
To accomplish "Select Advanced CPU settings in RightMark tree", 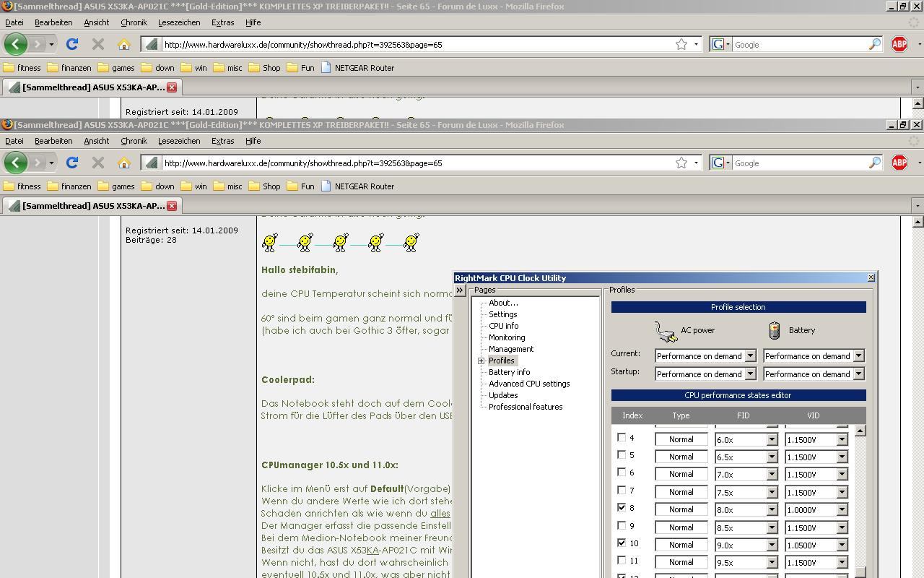I will 529,384.
